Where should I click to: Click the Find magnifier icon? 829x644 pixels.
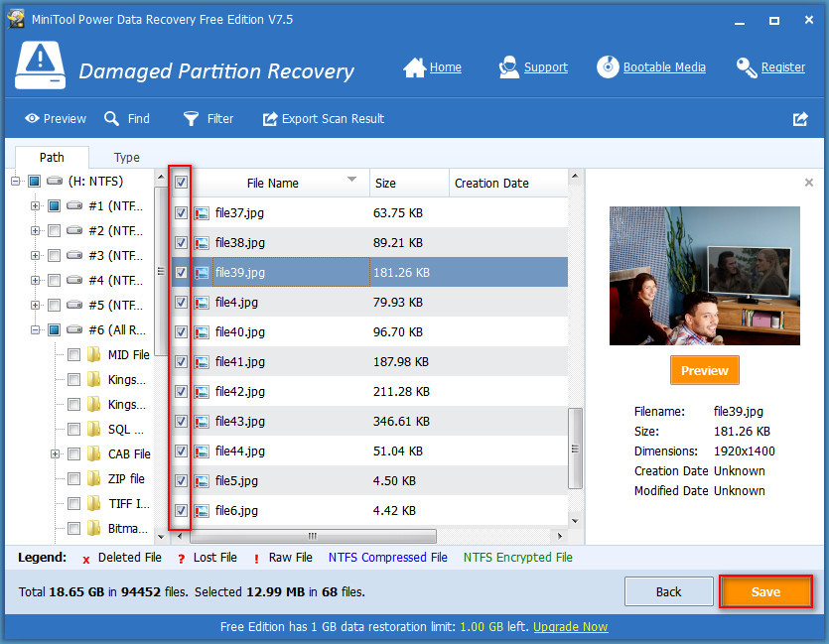(111, 118)
